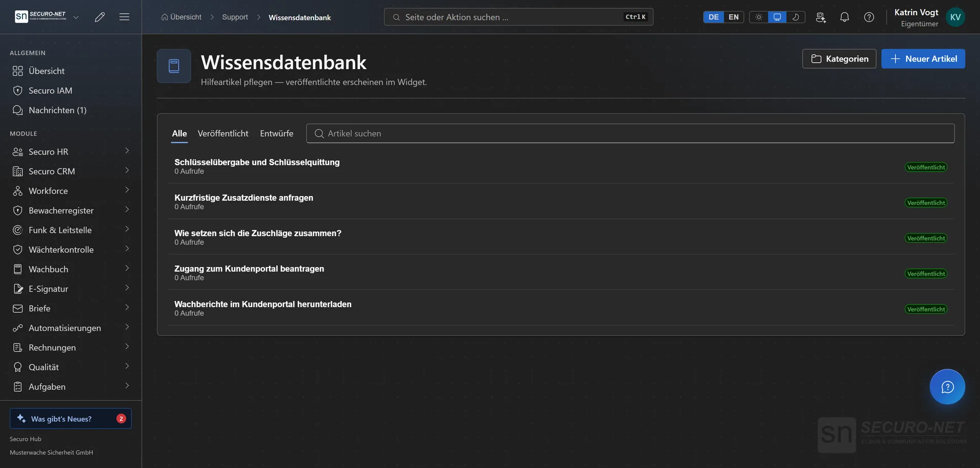Expand the Briefe module
Screen dimensions: 980x468
tap(71, 308)
